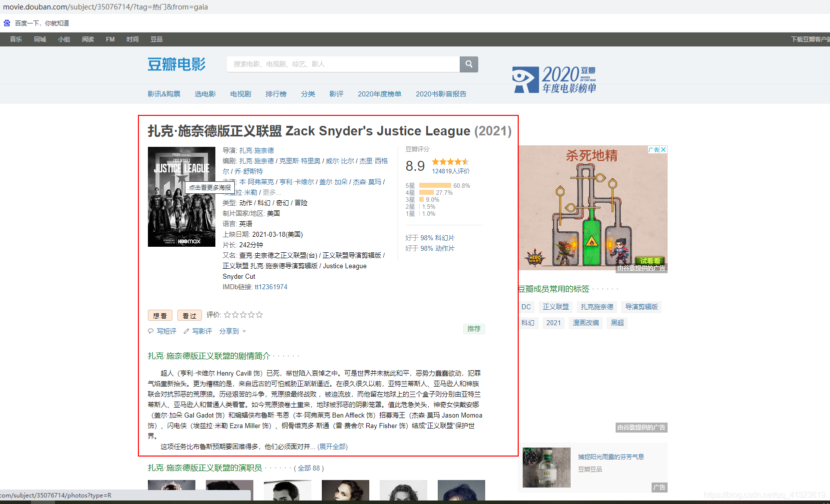Click the 导演剪辑版 tag
The width and height of the screenshot is (830, 504).
coord(642,307)
